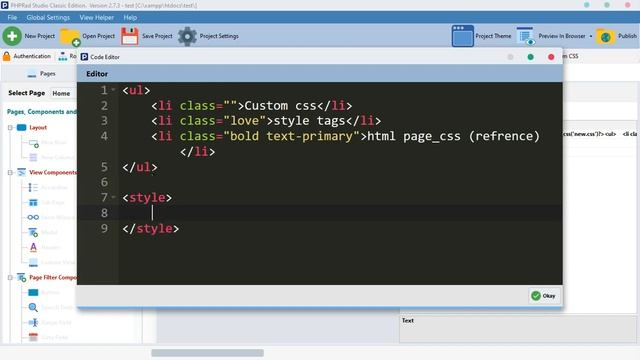The height and width of the screenshot is (360, 640).
Task: Click the Publish label
Action: point(627,36)
